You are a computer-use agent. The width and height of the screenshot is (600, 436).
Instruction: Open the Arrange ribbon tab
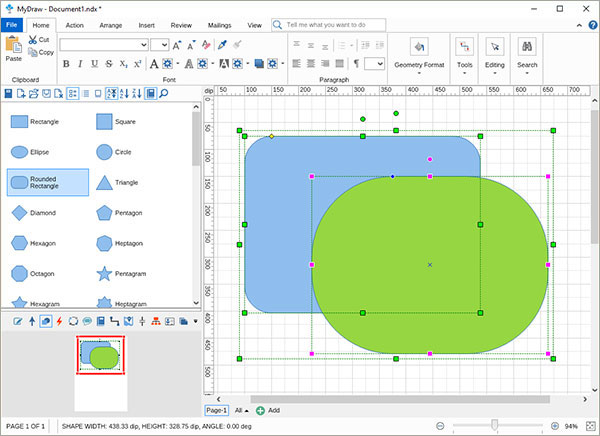(111, 23)
